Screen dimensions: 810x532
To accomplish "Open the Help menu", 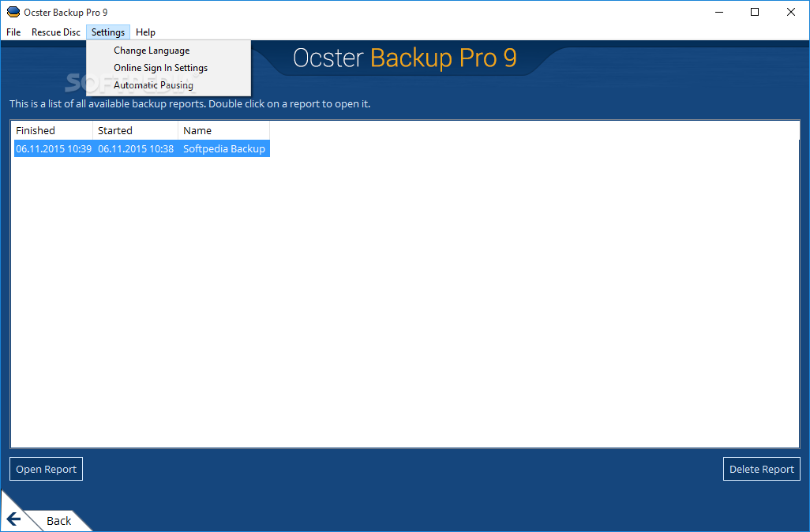I will [145, 32].
